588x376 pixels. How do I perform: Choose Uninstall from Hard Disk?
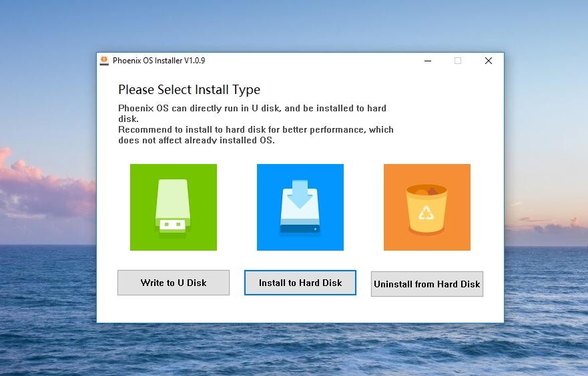coord(426,284)
